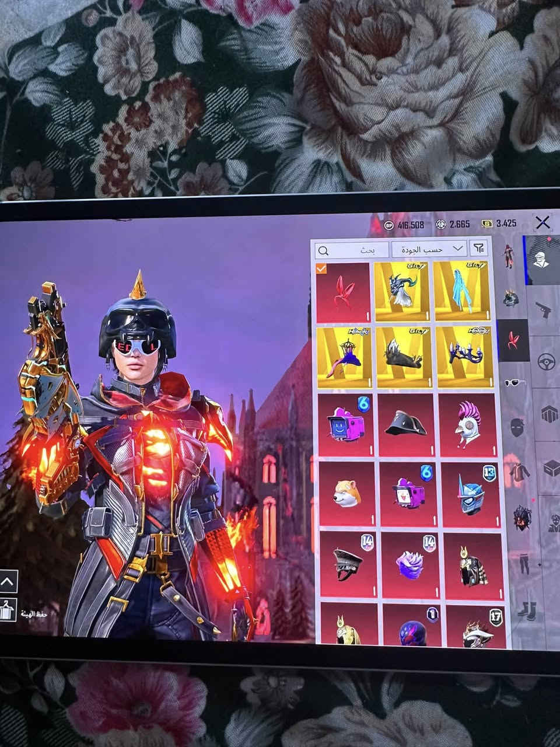Expand the حسب الجودة sort dropdown
This screenshot has width=560, height=747.
click(x=430, y=249)
